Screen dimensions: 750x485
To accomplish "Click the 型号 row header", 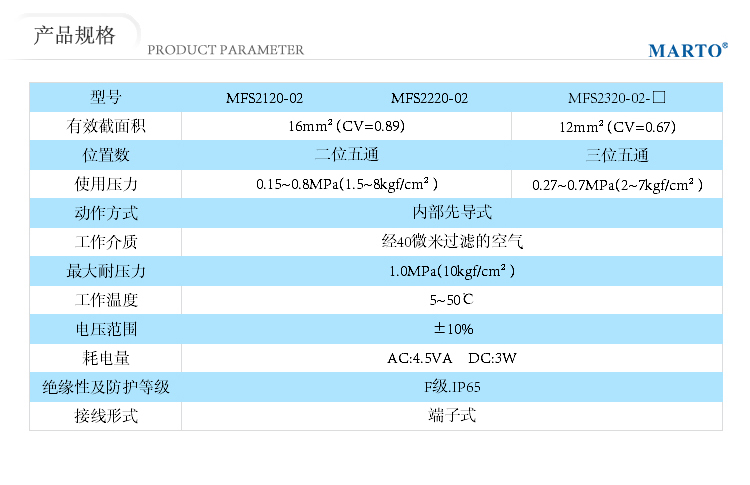I will 105,98.
